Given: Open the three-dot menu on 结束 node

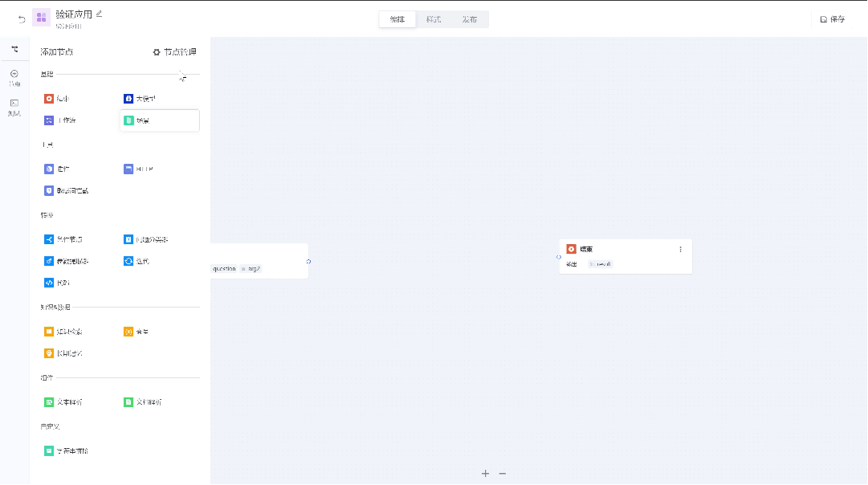Looking at the screenshot, I should (681, 249).
